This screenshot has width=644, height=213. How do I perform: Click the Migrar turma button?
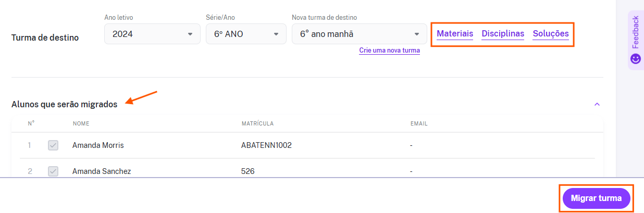tap(596, 198)
